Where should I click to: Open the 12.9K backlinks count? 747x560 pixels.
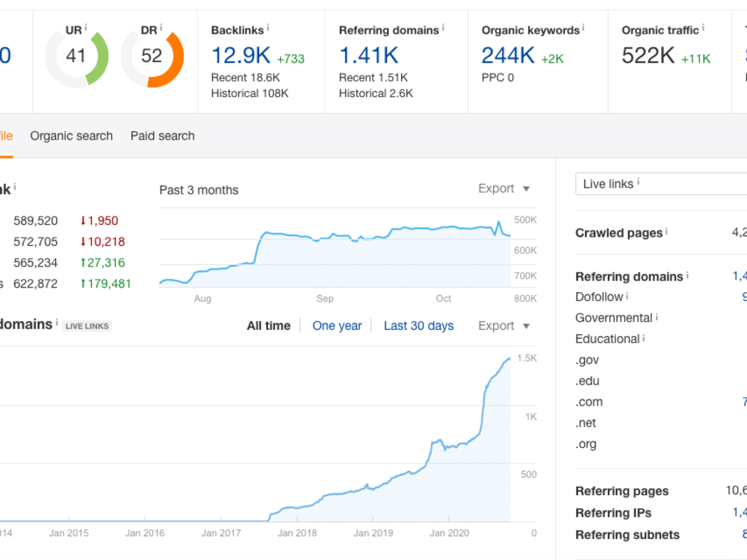(241, 56)
